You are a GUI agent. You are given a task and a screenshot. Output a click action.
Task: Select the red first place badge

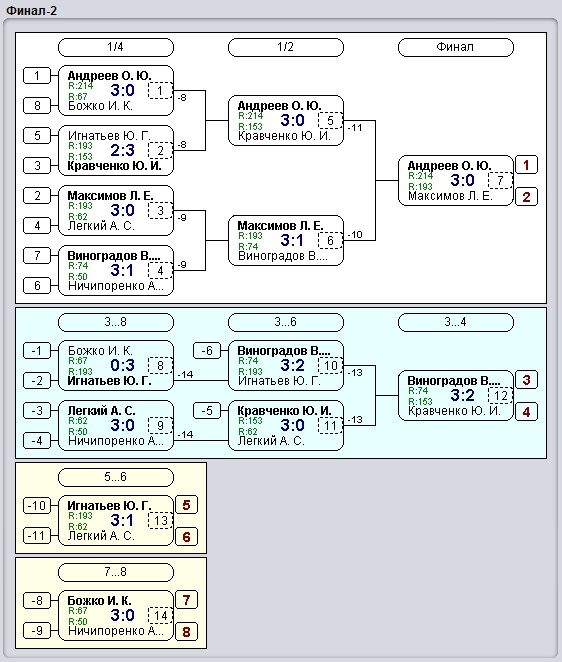click(x=526, y=165)
